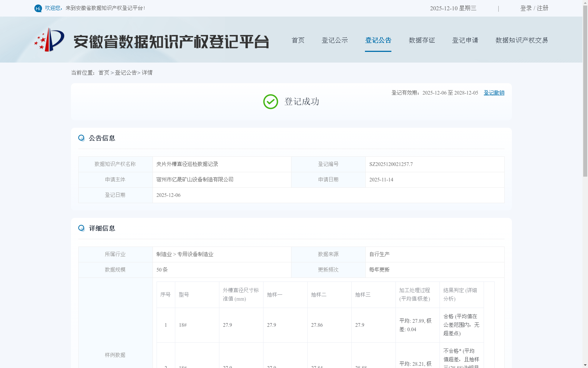Click 登记公告 in the breadcrumb

point(126,72)
